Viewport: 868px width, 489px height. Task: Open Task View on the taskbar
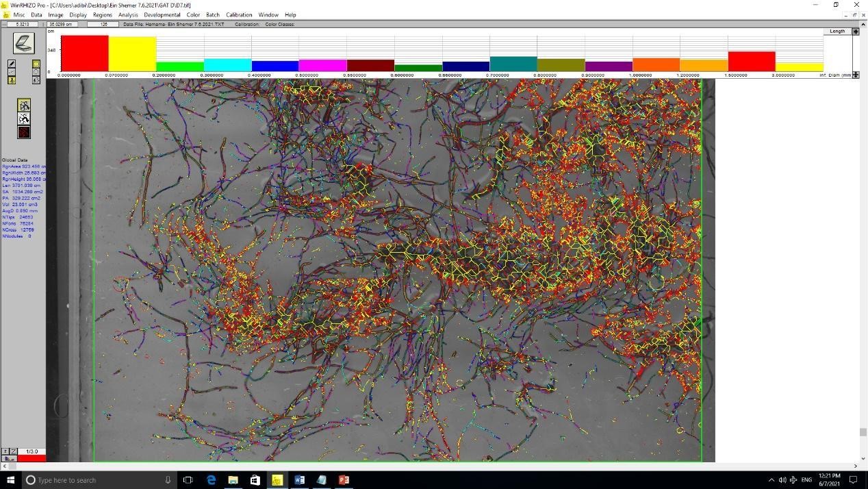[x=188, y=480]
